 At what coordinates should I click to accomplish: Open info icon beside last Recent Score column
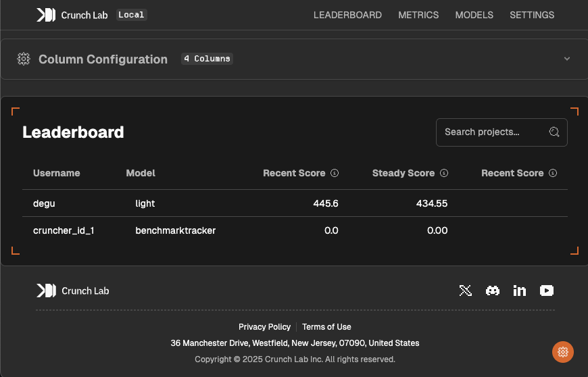[553, 173]
